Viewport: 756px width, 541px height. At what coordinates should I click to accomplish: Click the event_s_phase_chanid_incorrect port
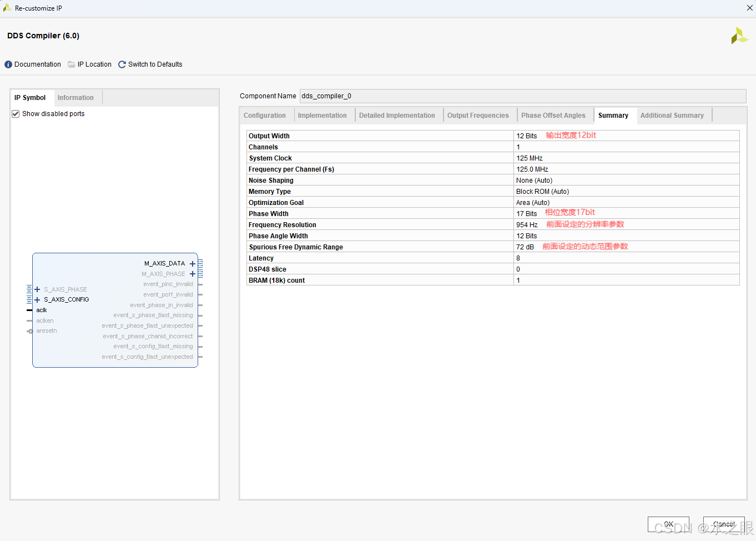(x=148, y=337)
